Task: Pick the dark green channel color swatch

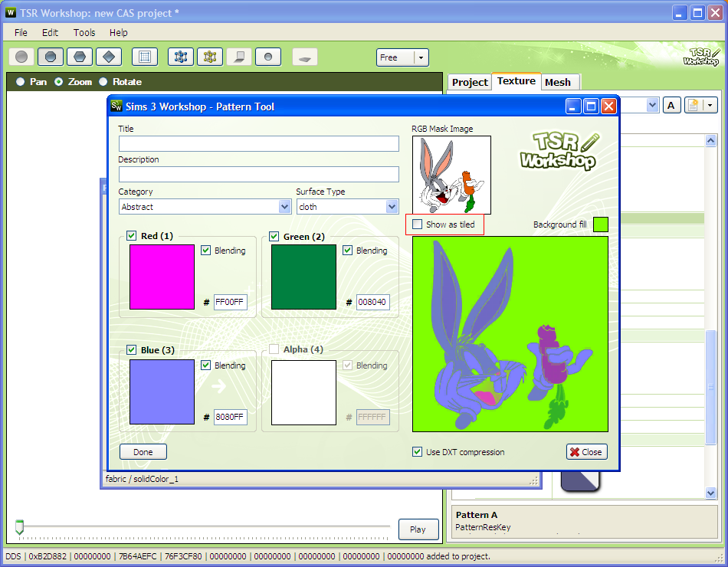Action: click(x=303, y=277)
